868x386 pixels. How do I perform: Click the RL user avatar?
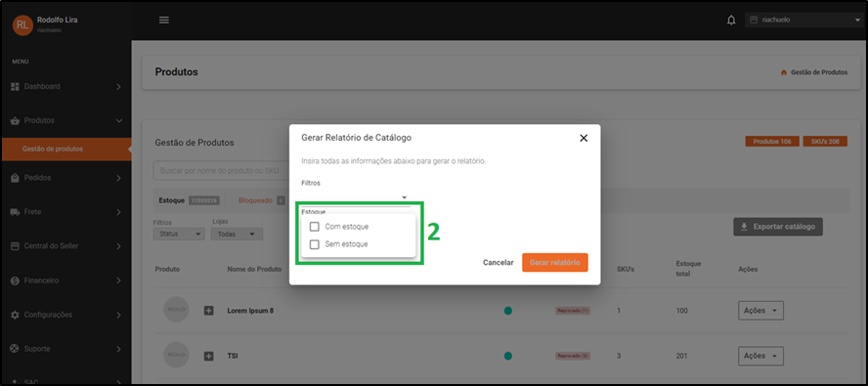(x=22, y=24)
